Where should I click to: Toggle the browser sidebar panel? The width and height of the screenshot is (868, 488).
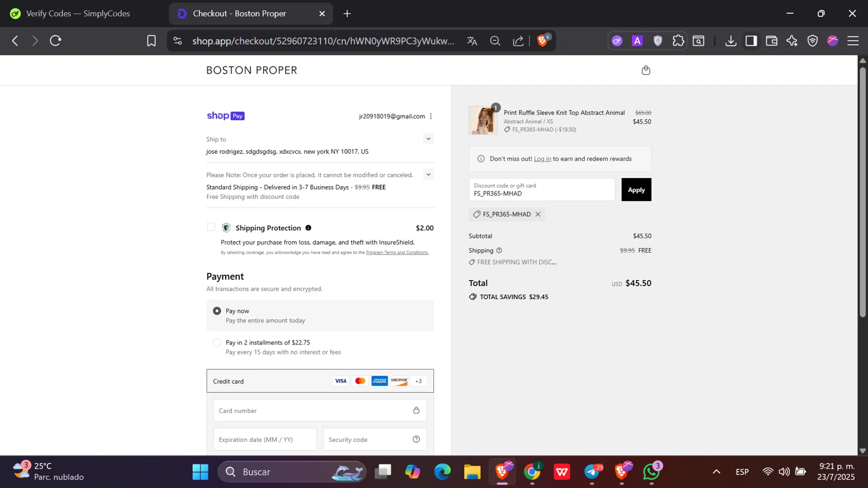tap(751, 41)
